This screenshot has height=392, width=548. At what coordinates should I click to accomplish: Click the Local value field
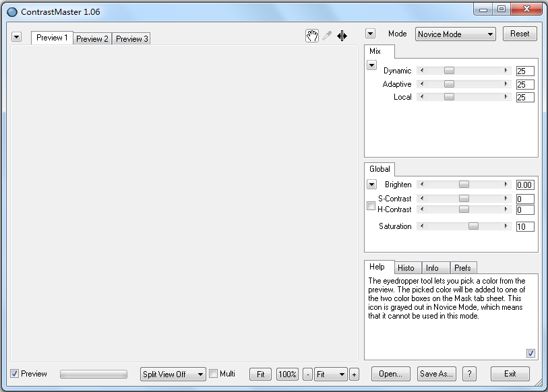[x=525, y=97]
